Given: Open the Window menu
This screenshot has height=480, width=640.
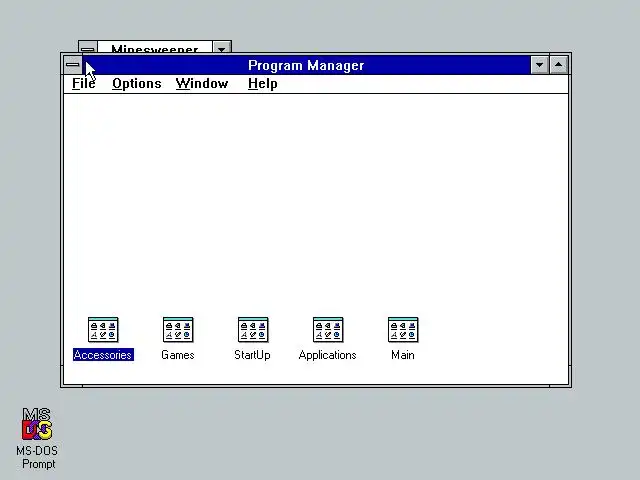Looking at the screenshot, I should pyautogui.click(x=202, y=84).
